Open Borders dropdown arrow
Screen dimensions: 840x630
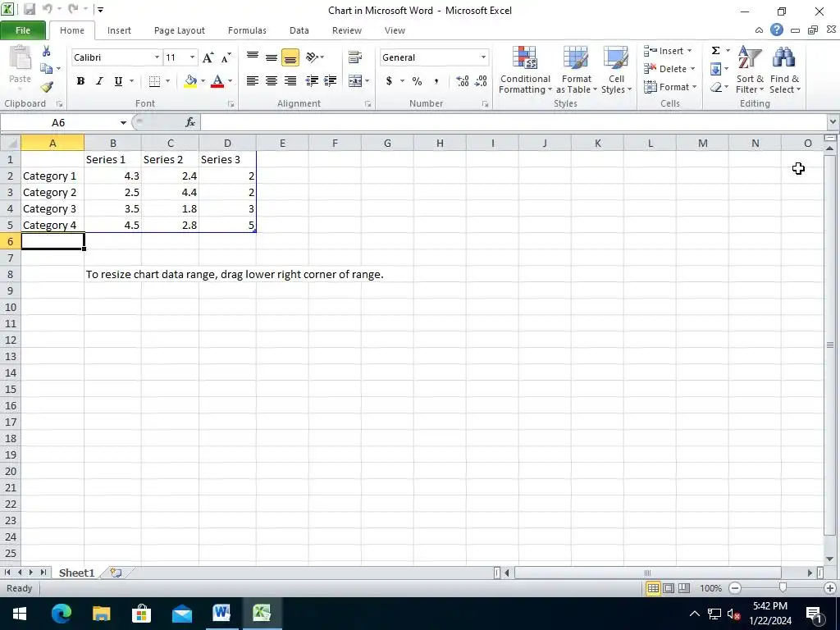pyautogui.click(x=167, y=81)
